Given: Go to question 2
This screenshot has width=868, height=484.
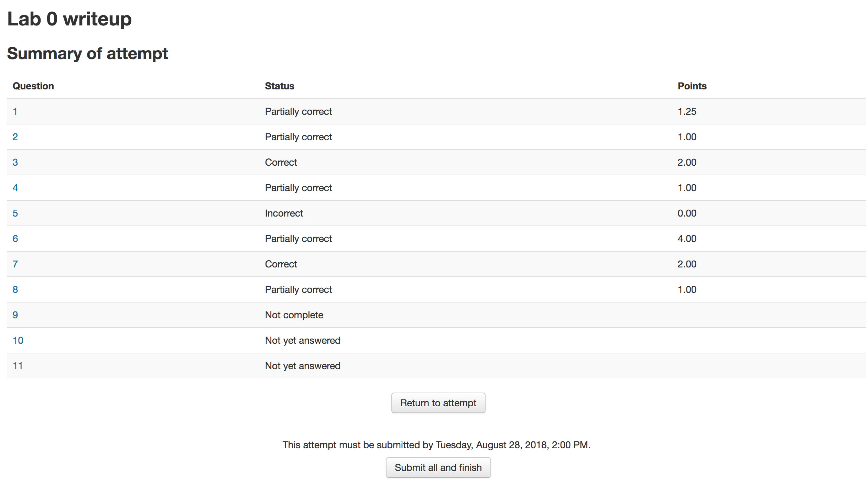Looking at the screenshot, I should (15, 137).
